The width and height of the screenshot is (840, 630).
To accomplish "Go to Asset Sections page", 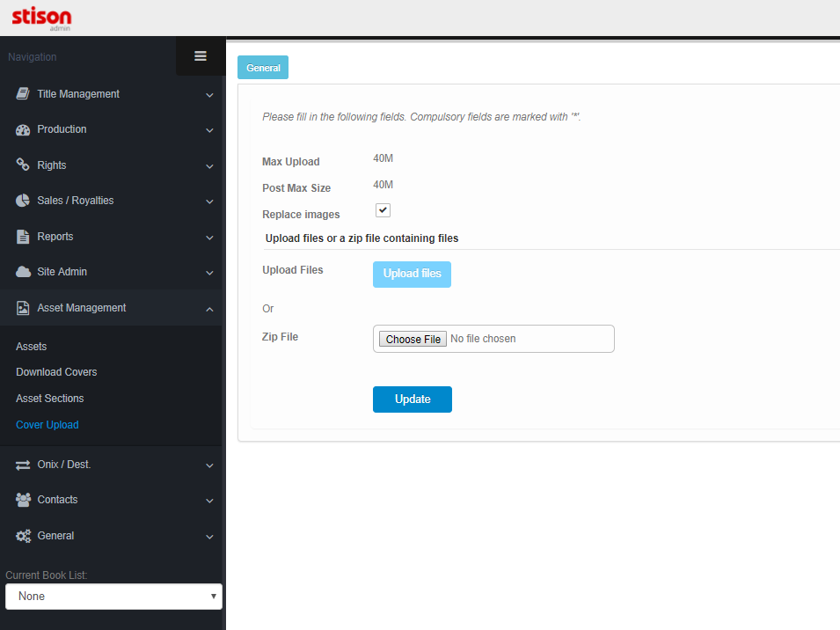I will 50,399.
